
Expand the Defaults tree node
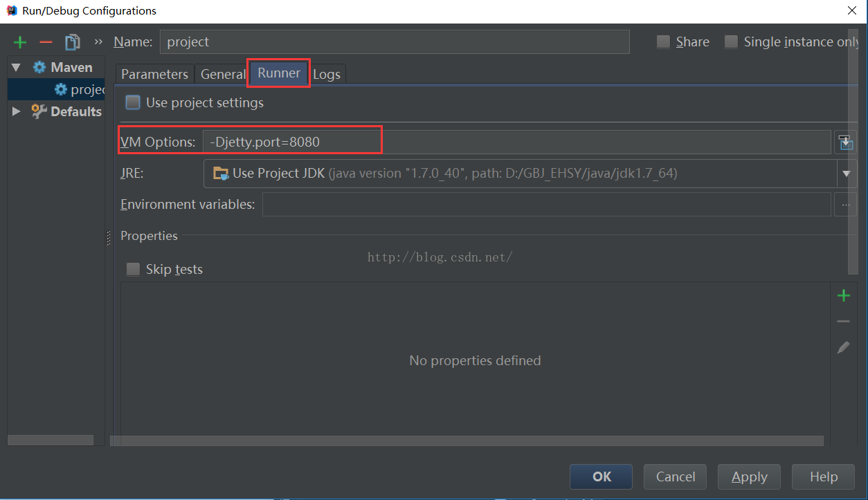pos(17,111)
